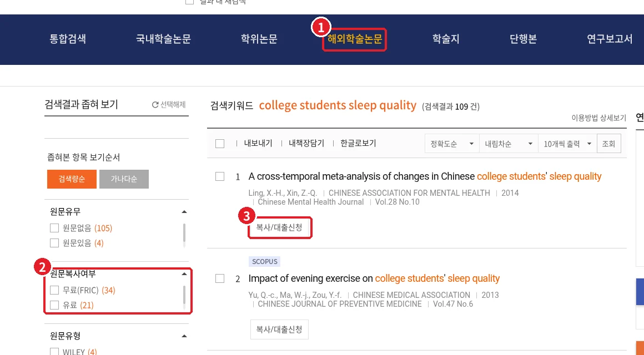The width and height of the screenshot is (644, 355).
Task: Sort narrowed items by 검색량순
Action: tap(72, 179)
